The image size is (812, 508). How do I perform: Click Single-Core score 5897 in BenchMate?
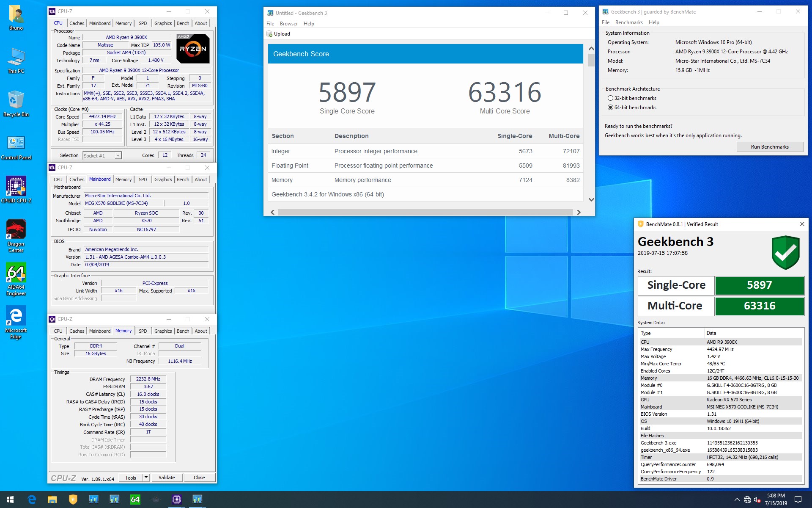(759, 285)
